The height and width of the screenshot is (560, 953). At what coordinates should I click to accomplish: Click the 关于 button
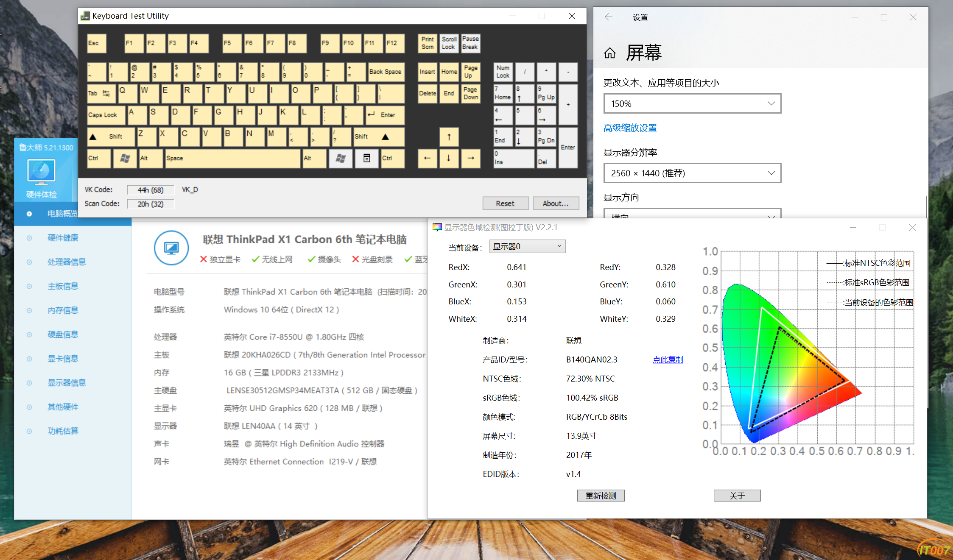coord(737,496)
